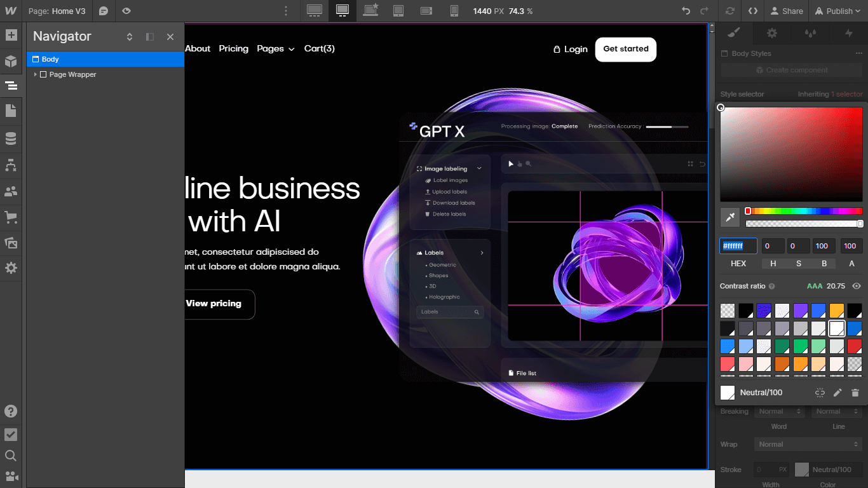Viewport: 868px width, 488px height.
Task: Open the Breaking Line dropdown
Action: (x=836, y=411)
